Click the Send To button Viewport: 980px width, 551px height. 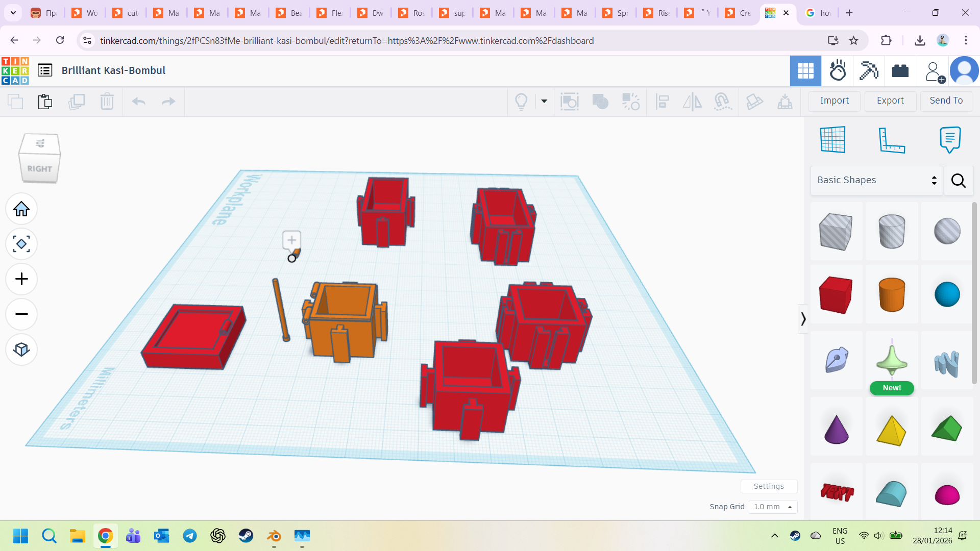[x=946, y=101]
